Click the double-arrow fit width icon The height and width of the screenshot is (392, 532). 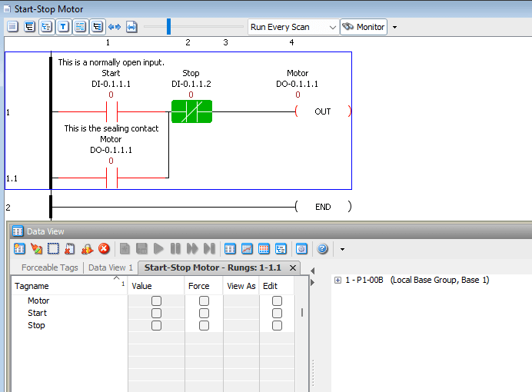coord(115,27)
